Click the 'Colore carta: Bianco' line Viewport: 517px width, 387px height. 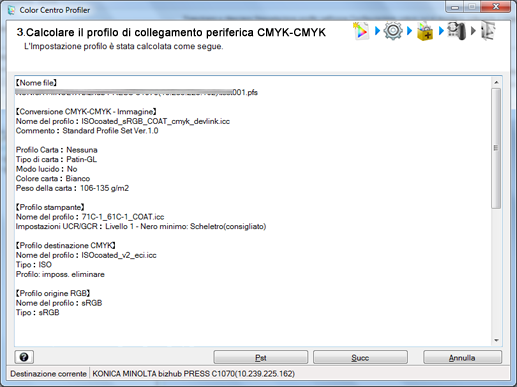[53, 178]
